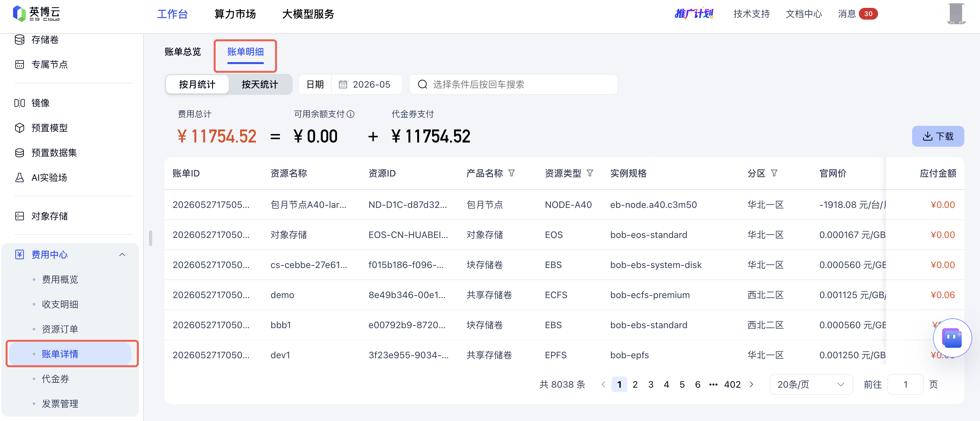Switch to 按月统计 monthly statistics

(197, 85)
